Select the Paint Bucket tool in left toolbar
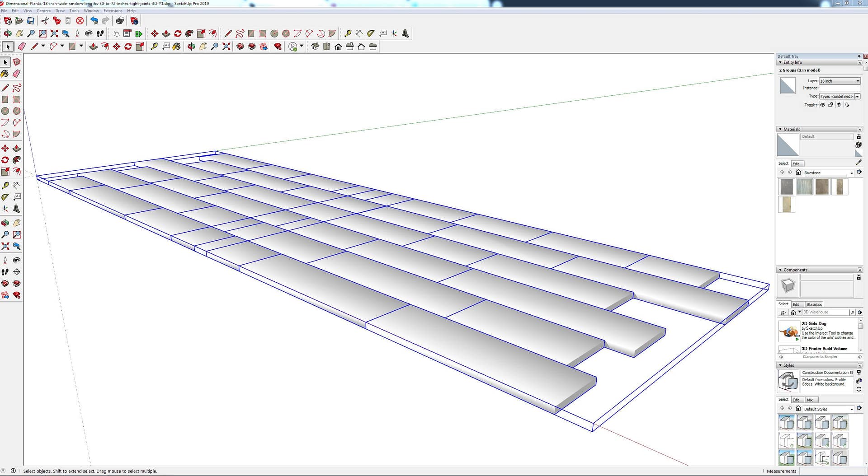868x476 pixels. (5, 73)
